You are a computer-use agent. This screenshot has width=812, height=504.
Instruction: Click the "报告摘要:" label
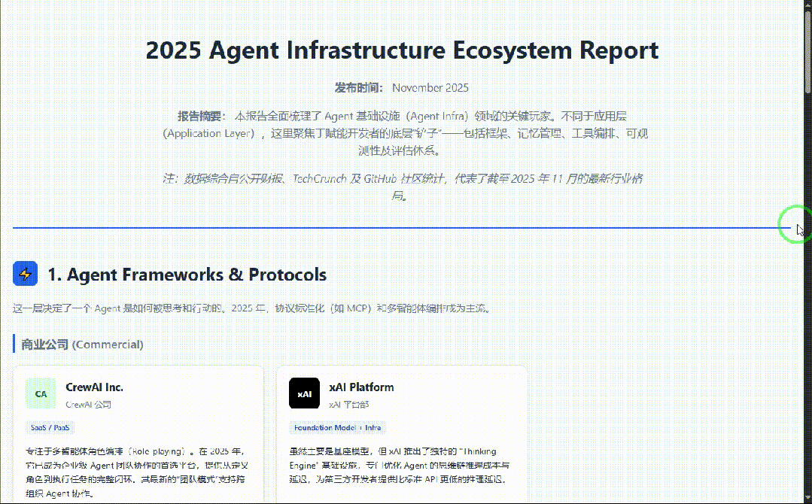[202, 116]
